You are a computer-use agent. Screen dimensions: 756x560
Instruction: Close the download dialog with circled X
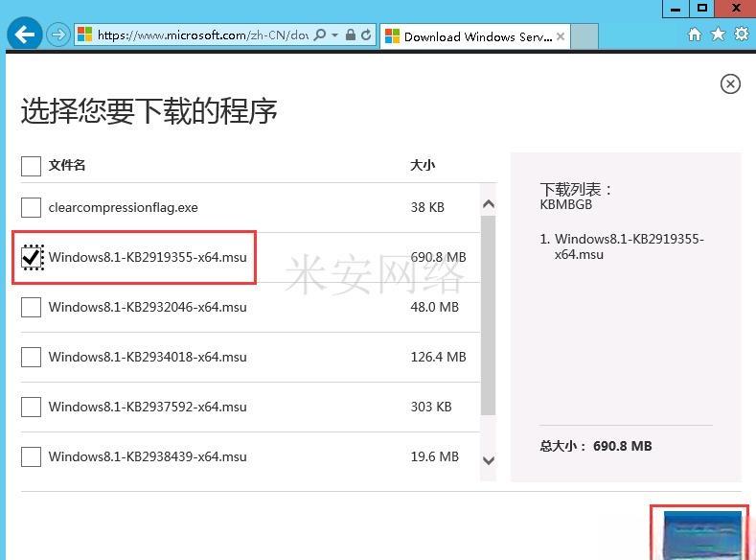tap(730, 84)
